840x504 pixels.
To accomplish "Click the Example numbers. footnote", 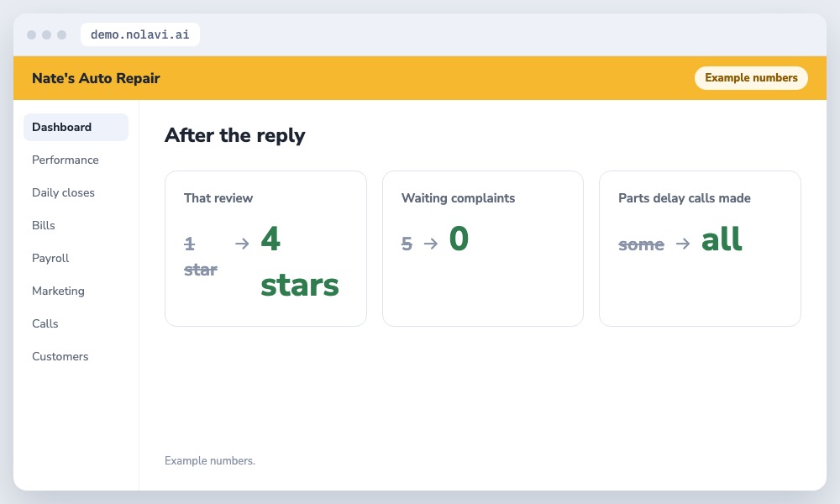I will (209, 460).
